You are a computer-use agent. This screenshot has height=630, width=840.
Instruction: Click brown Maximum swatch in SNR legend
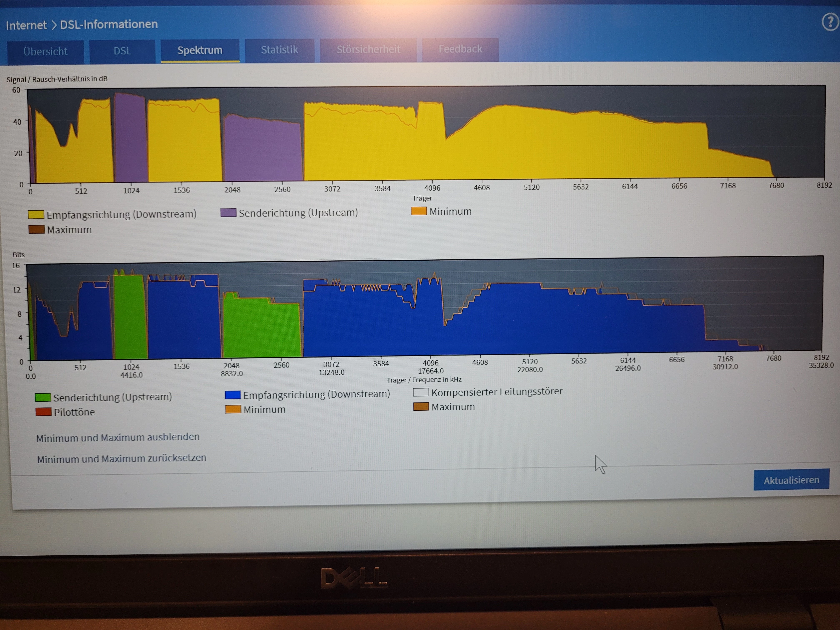36,230
